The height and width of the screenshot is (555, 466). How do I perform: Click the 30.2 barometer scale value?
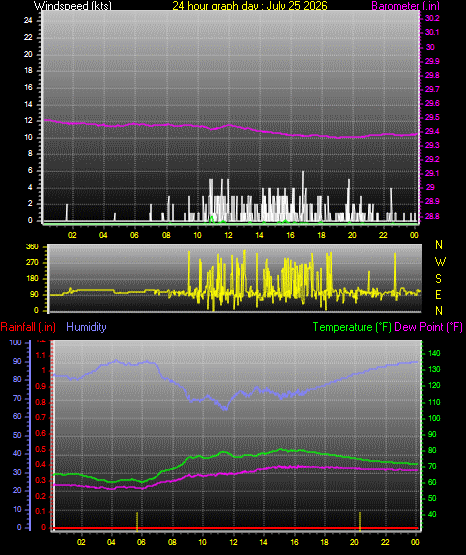coord(432,18)
